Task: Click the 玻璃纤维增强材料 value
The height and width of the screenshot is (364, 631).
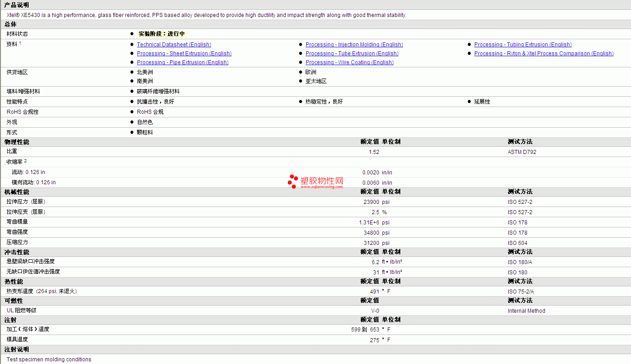Action: pyautogui.click(x=158, y=91)
